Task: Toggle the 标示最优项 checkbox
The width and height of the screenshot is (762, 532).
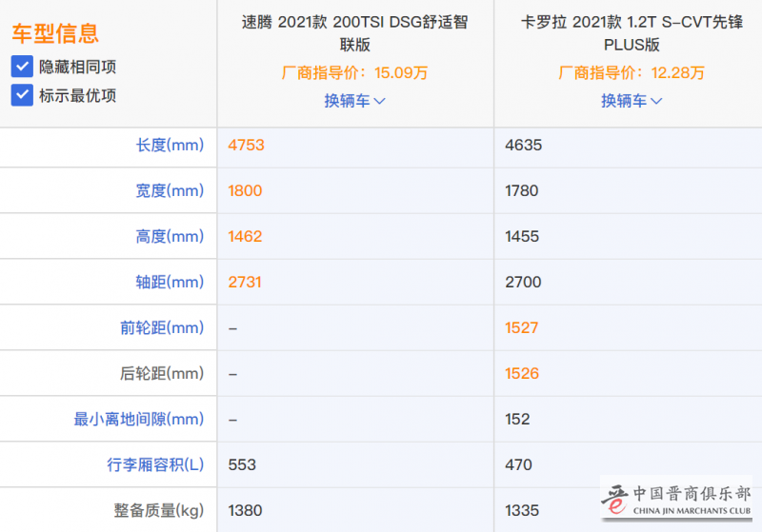Action: pyautogui.click(x=23, y=95)
